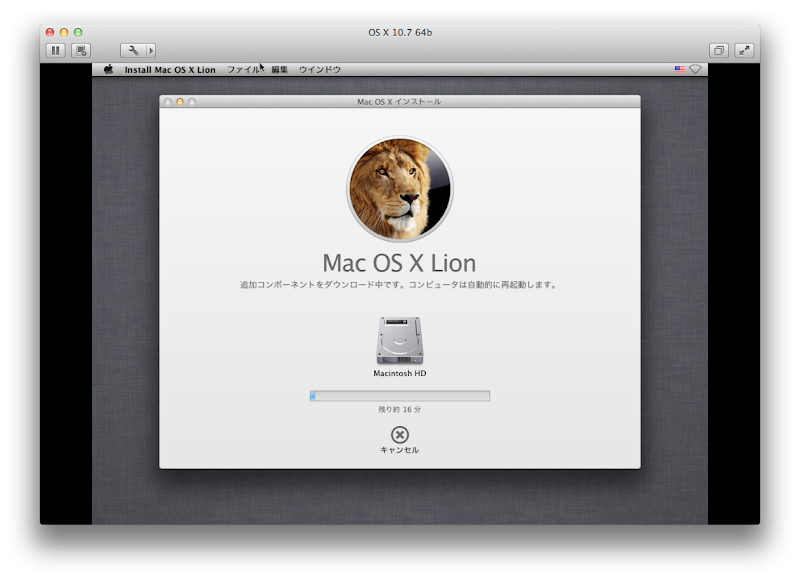Click the 残り約 16 分 remaining text
The image size is (800, 580).
400,410
